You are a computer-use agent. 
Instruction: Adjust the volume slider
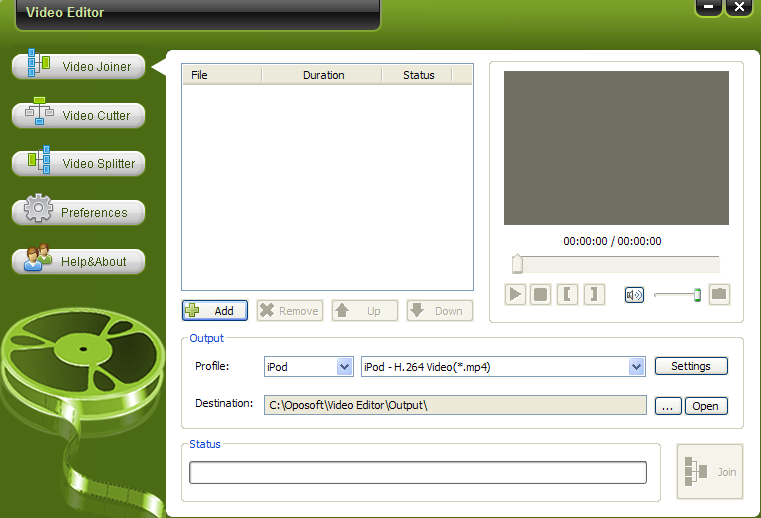[697, 294]
